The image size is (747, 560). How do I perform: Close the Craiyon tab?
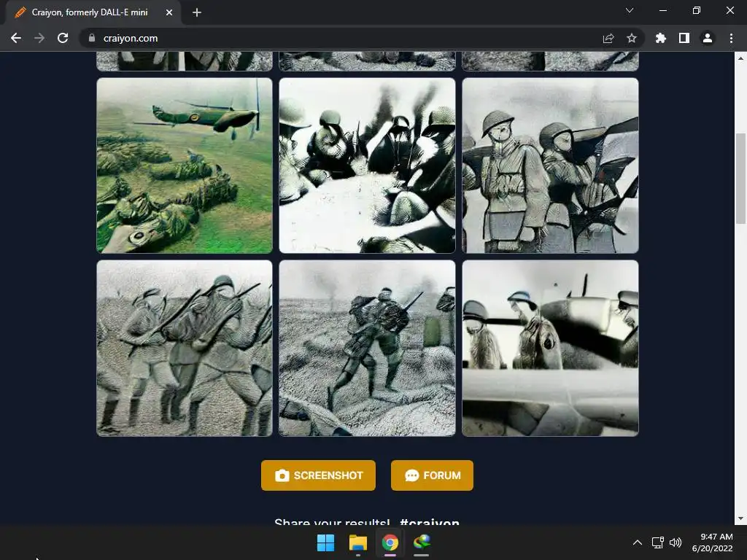click(169, 12)
